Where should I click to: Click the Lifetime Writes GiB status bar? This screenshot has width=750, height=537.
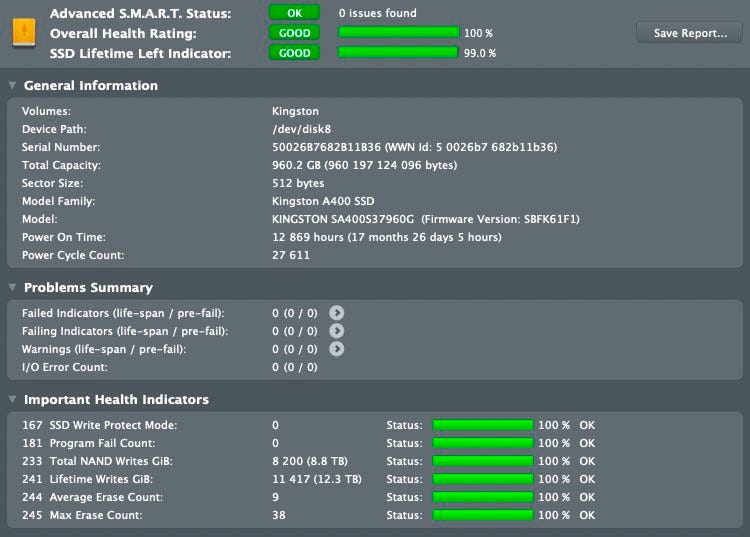483,479
